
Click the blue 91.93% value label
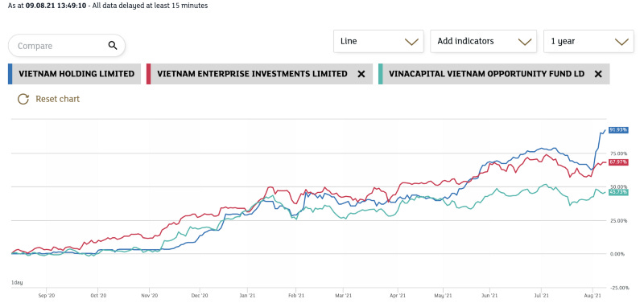coord(618,130)
